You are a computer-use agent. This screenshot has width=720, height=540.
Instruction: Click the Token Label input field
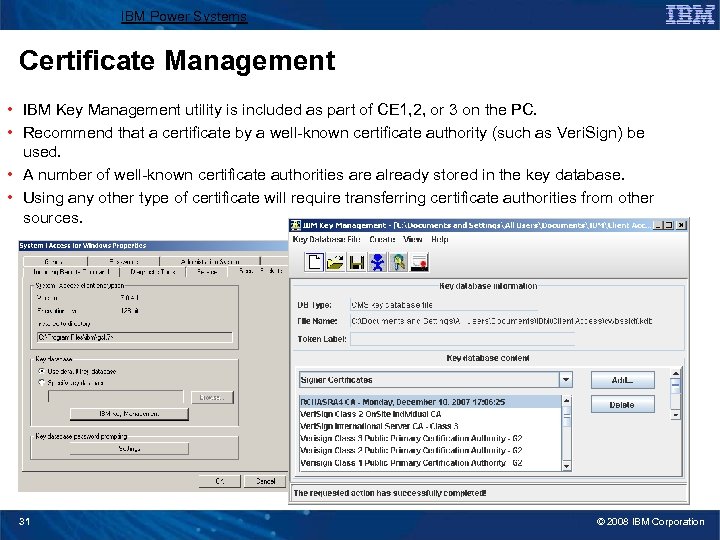[462, 339]
